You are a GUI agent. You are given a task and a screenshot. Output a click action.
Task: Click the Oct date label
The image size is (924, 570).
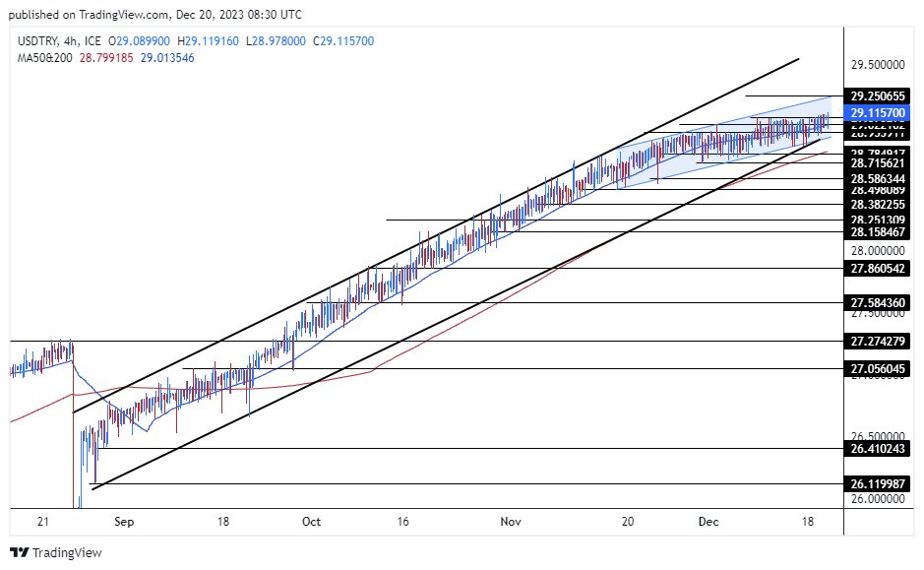[311, 522]
